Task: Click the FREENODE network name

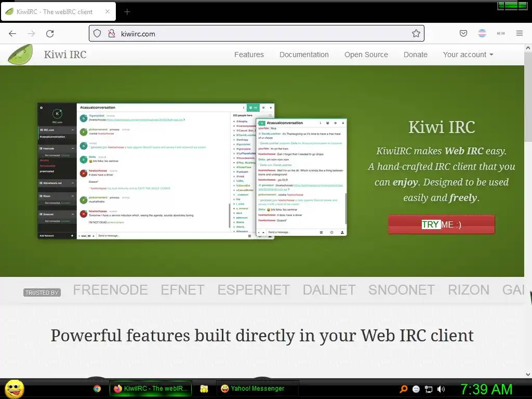Action: click(x=110, y=290)
